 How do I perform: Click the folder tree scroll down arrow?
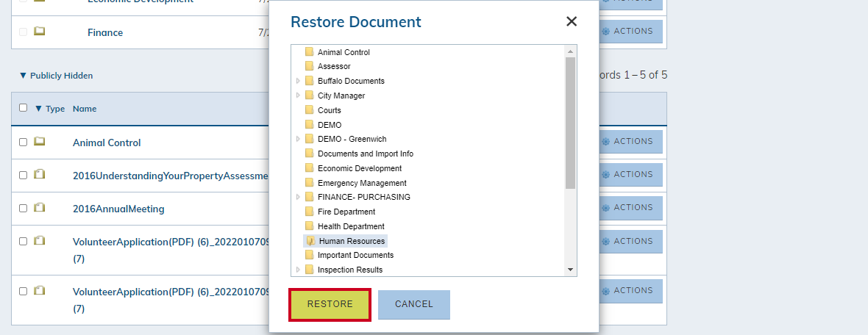coord(570,270)
